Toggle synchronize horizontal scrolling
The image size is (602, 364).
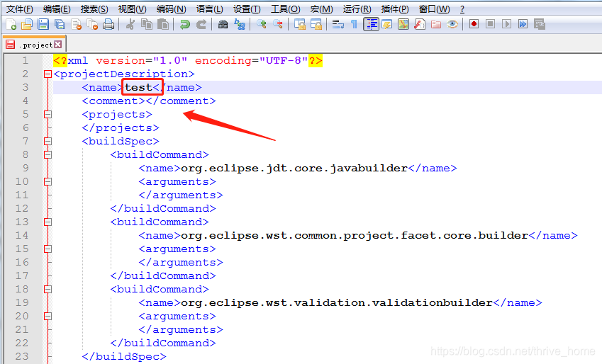coord(316,25)
